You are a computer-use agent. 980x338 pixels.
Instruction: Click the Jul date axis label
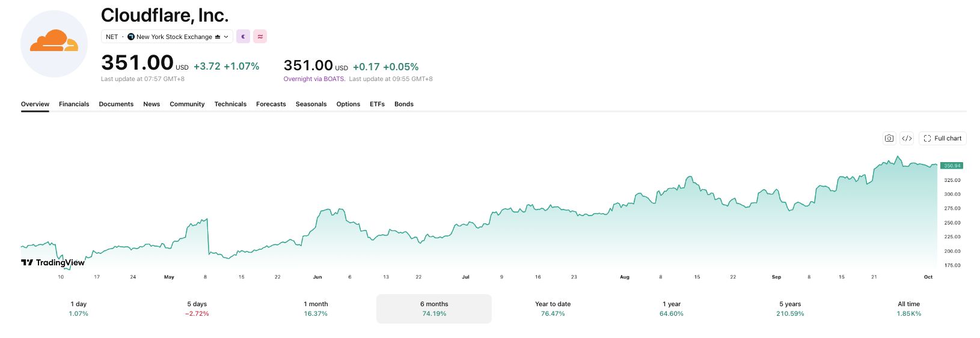coord(465,277)
